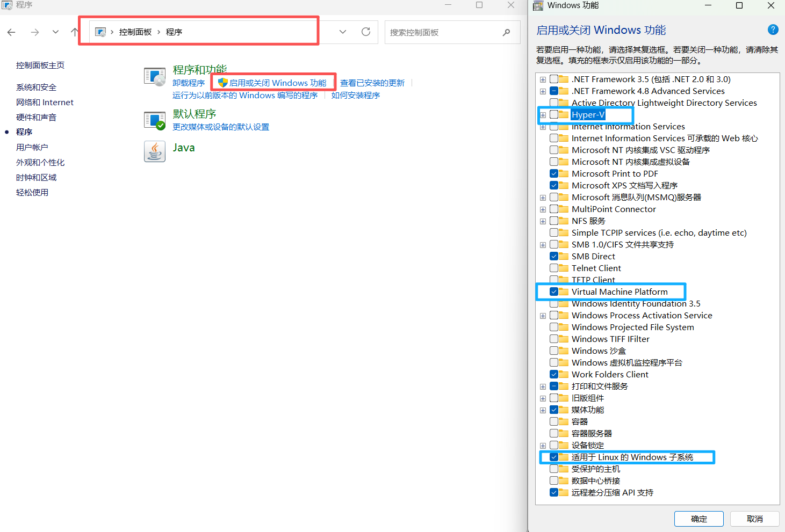Click the search magnifier icon
This screenshot has height=532, width=785.
click(506, 32)
